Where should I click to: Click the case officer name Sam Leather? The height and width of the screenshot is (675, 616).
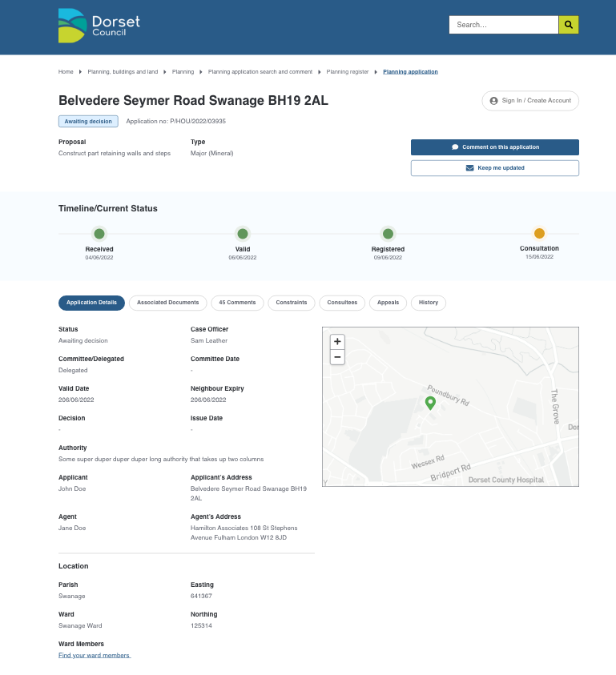pyautogui.click(x=209, y=340)
